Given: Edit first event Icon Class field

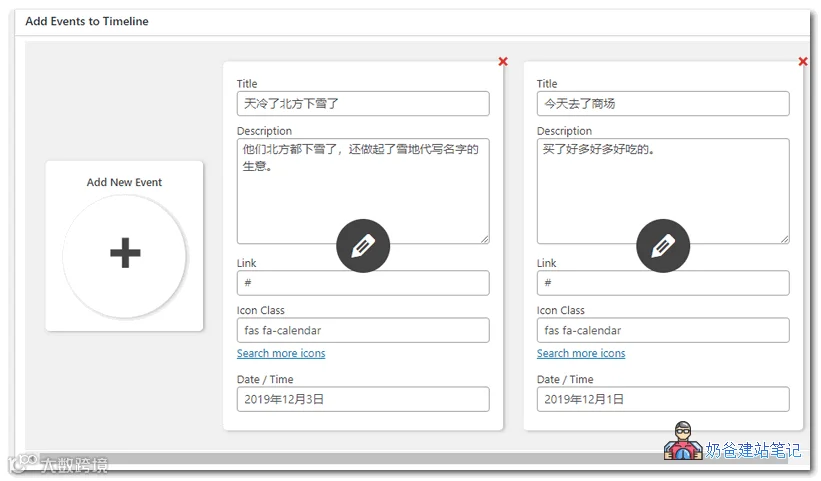Looking at the screenshot, I should point(363,330).
